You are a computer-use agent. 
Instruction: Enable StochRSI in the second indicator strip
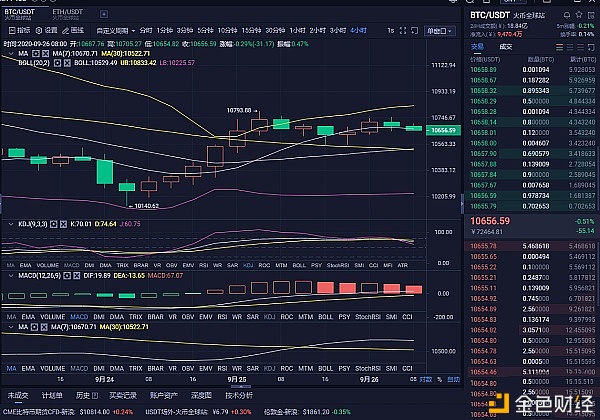click(x=368, y=317)
